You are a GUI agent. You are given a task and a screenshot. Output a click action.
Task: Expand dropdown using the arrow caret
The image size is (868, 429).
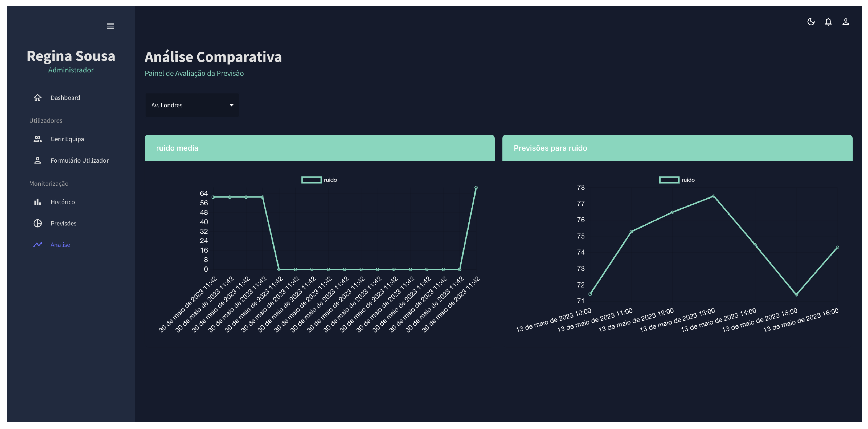pyautogui.click(x=231, y=105)
